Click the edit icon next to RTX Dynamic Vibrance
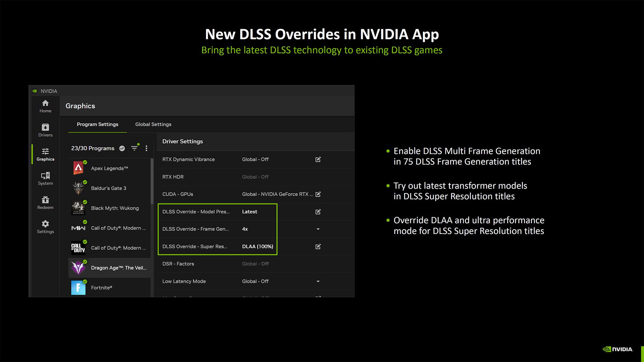Viewport: 644px width, 362px height. click(318, 159)
